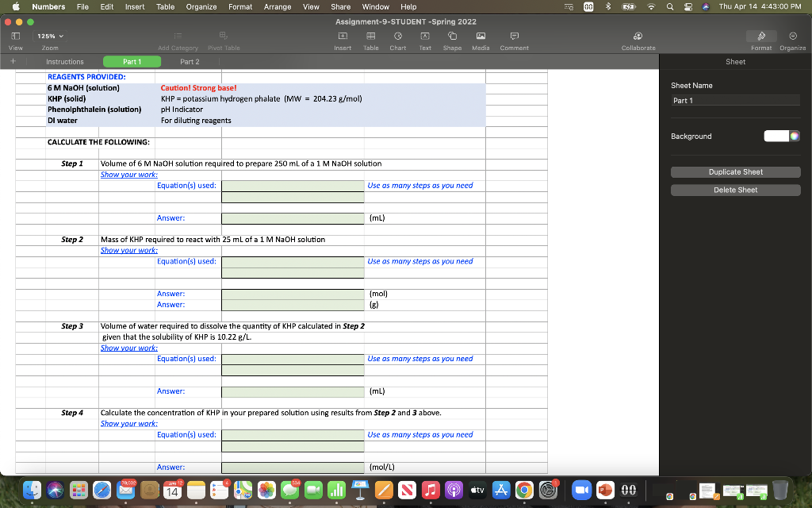The image size is (812, 508).
Task: Click the Sheet Name field showing Part 1
Action: (735, 100)
